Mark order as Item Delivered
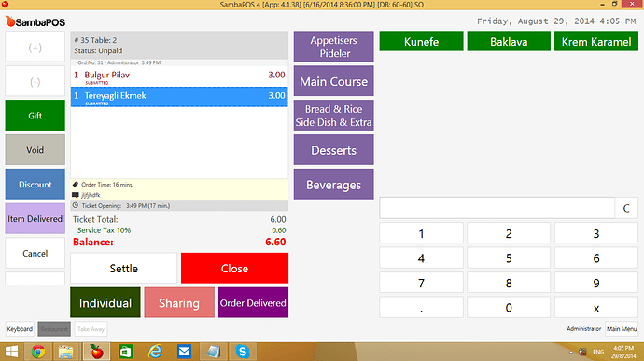Screen dimensions: 644x361 point(35,219)
